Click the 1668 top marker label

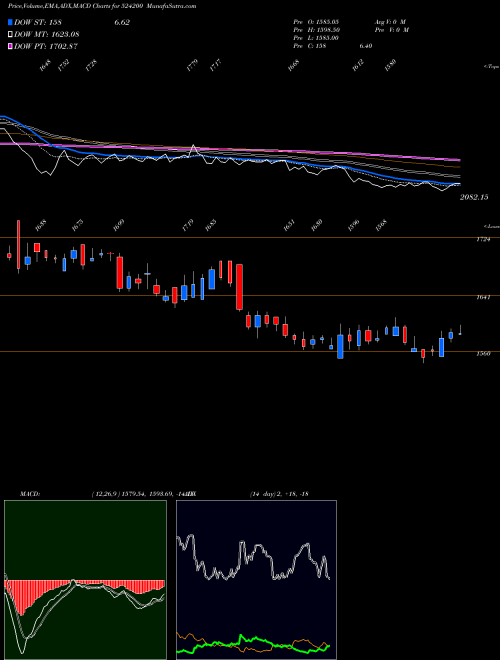[293, 66]
